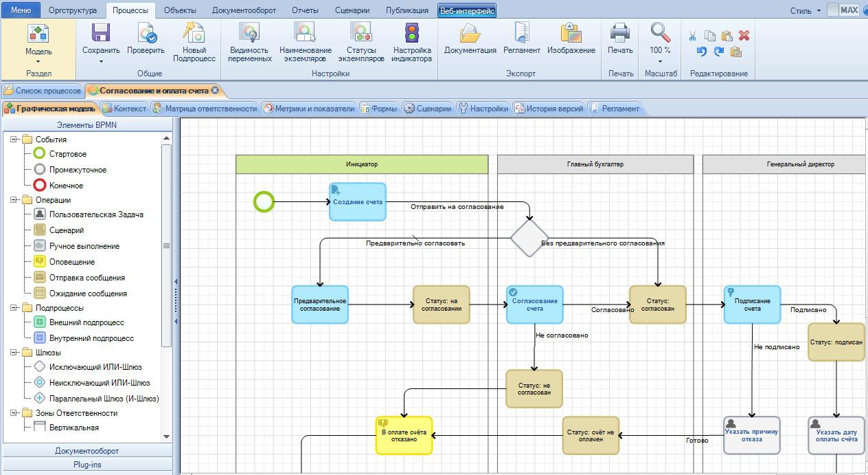
Task: Open the Настройка индикатора traffic light icon
Action: (x=411, y=34)
